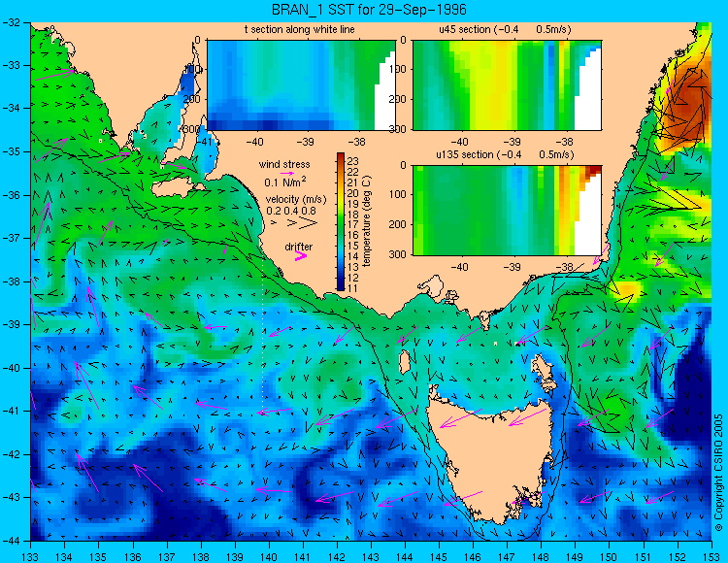Click the 't section along white line' label
This screenshot has height=563, width=728.
[300, 29]
